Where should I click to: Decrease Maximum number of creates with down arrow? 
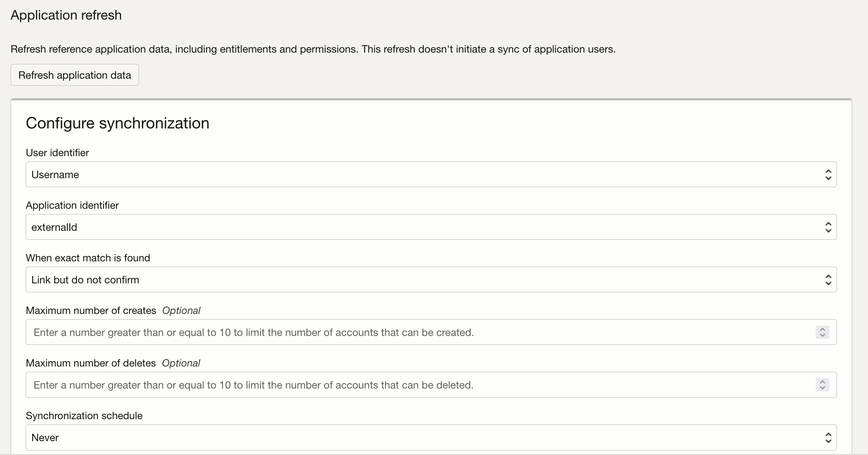(x=822, y=336)
